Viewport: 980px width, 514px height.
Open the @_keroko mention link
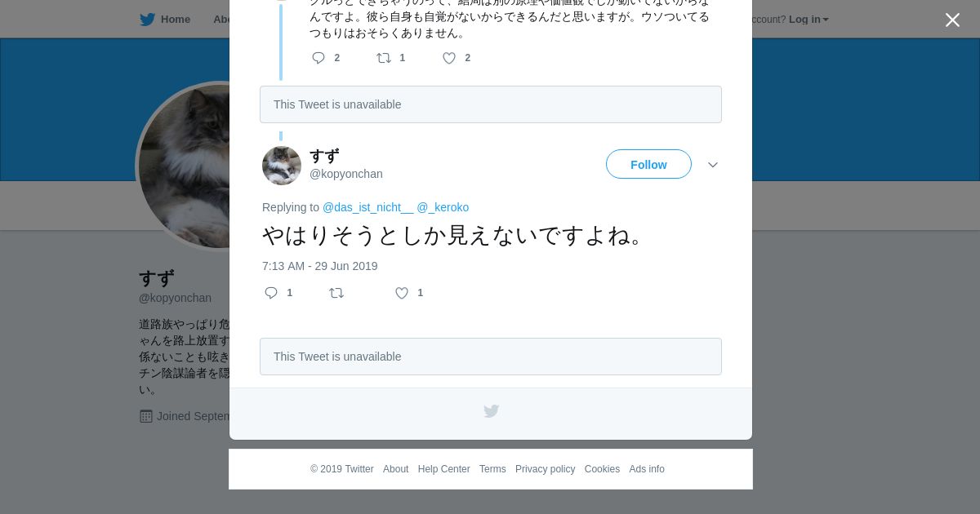click(443, 207)
